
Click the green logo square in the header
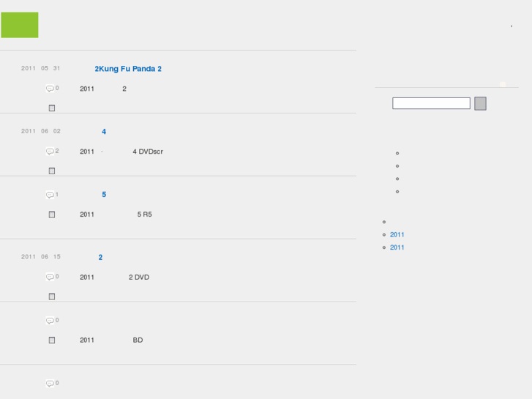(20, 25)
